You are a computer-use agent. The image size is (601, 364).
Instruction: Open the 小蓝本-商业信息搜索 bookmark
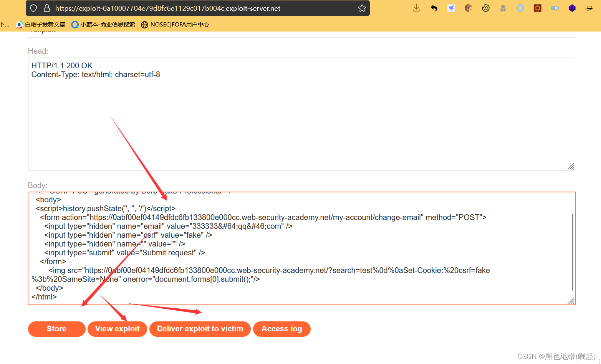pos(103,25)
